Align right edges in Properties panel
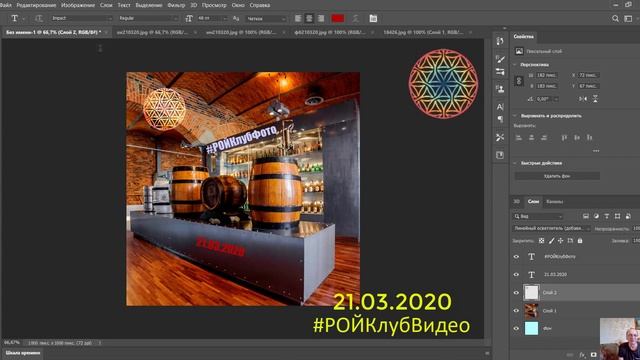Viewport: 640px width, 360px height. tap(544, 138)
